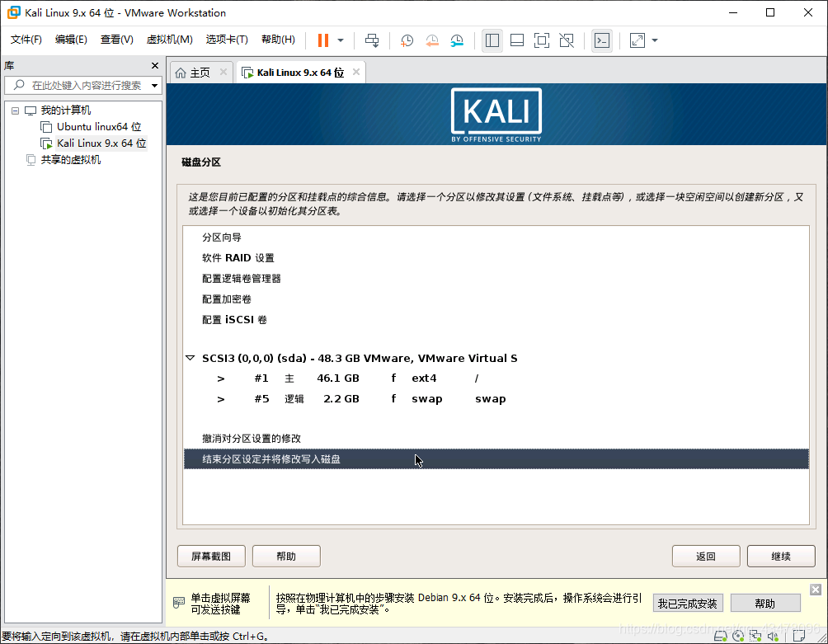Open the 查看(V) menu
The height and width of the screenshot is (644, 828).
(x=117, y=40)
